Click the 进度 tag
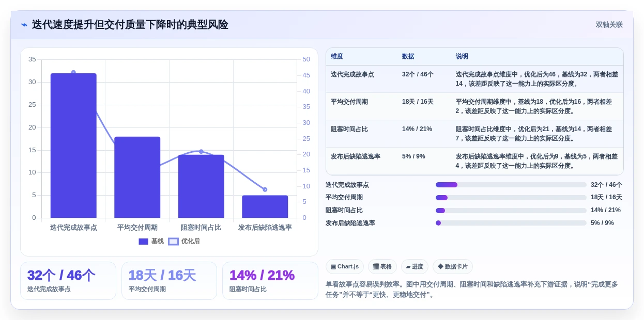This screenshot has height=320, width=644. click(415, 267)
